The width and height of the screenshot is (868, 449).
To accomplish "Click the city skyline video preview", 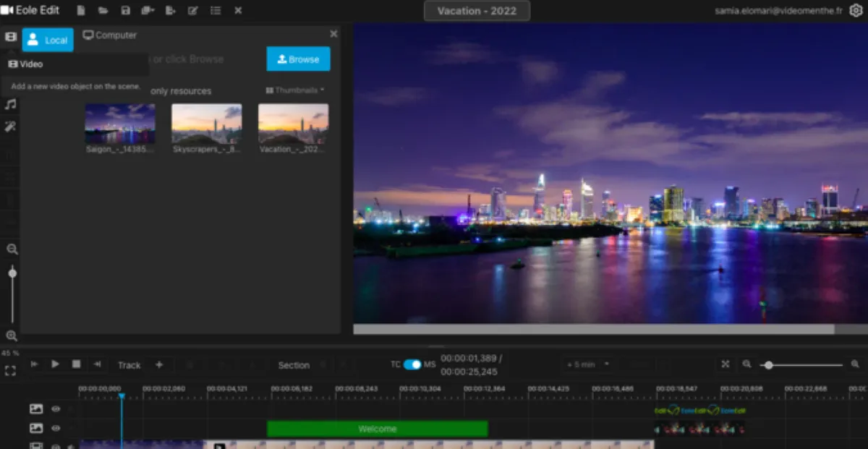I will click(x=610, y=174).
